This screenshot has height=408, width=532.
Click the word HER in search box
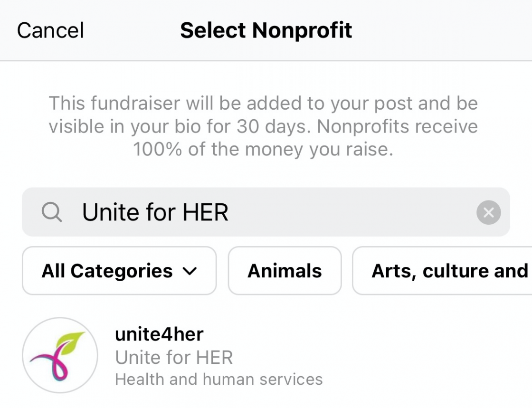[206, 212]
